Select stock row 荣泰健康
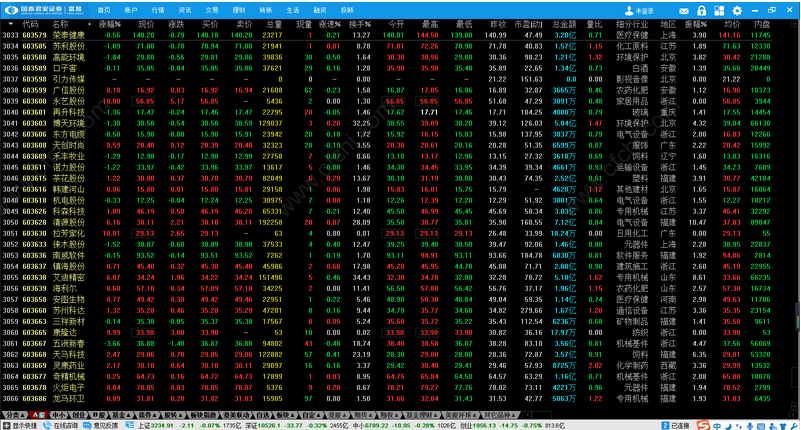This screenshot has height=430, width=801. click(x=387, y=35)
